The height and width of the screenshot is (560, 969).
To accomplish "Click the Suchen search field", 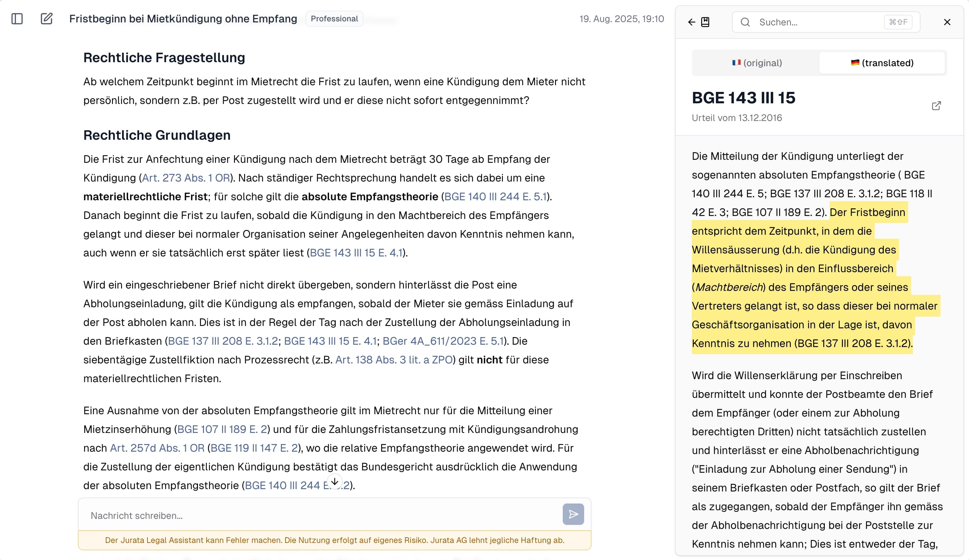I will tap(807, 22).
